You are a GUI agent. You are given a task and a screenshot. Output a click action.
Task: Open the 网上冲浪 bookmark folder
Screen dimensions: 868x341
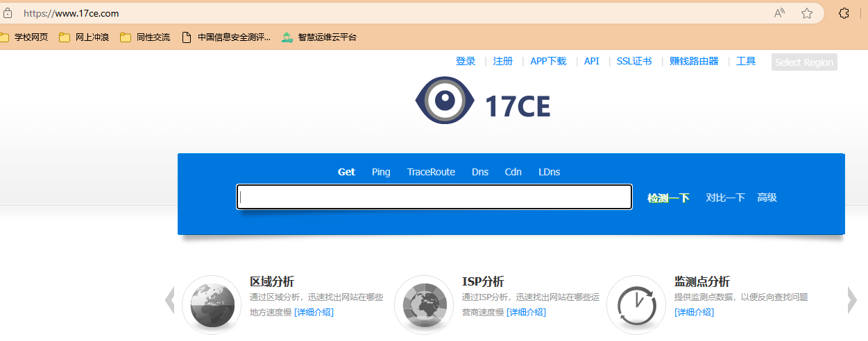(84, 37)
